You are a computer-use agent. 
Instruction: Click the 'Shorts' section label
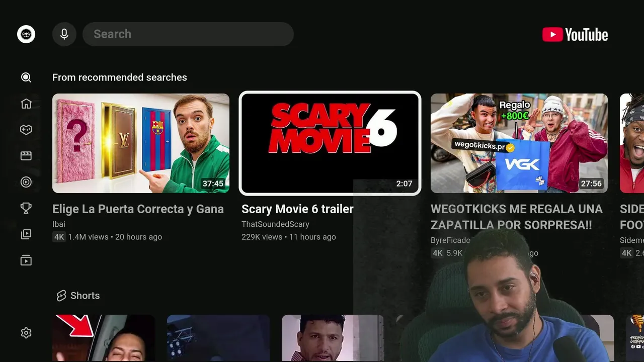coord(85,296)
